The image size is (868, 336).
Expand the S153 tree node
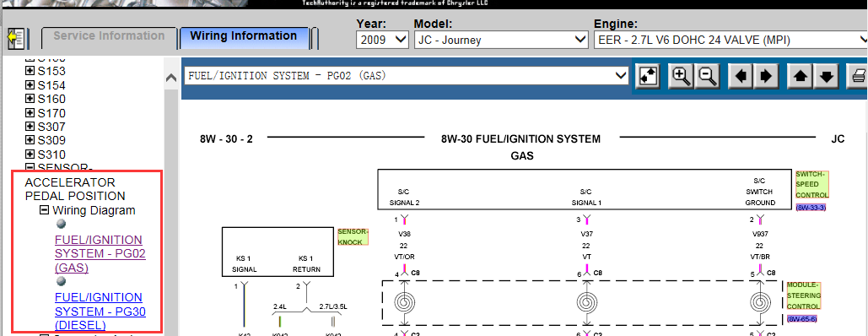coord(30,71)
